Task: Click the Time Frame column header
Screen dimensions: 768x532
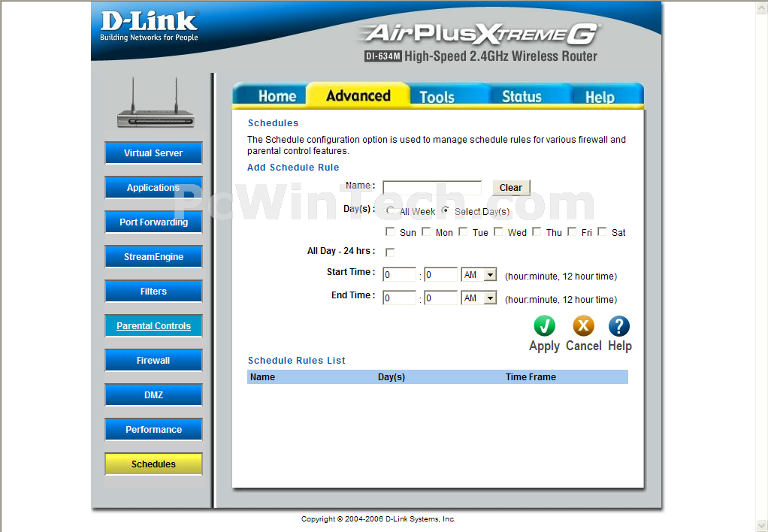Action: 531,376
